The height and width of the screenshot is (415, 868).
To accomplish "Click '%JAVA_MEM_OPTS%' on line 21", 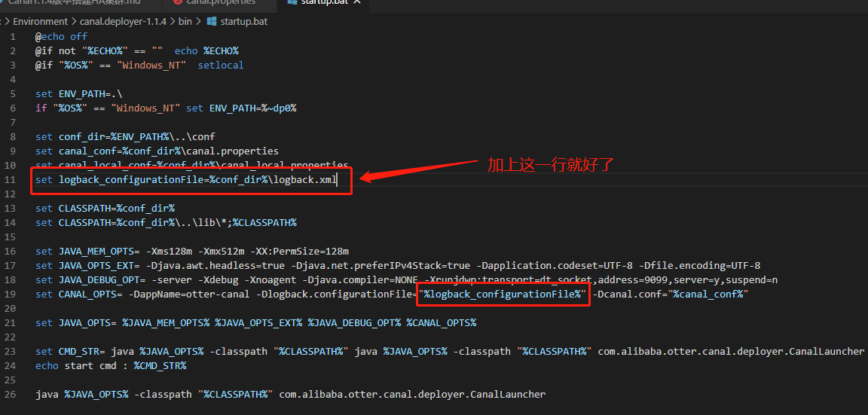I will click(166, 322).
